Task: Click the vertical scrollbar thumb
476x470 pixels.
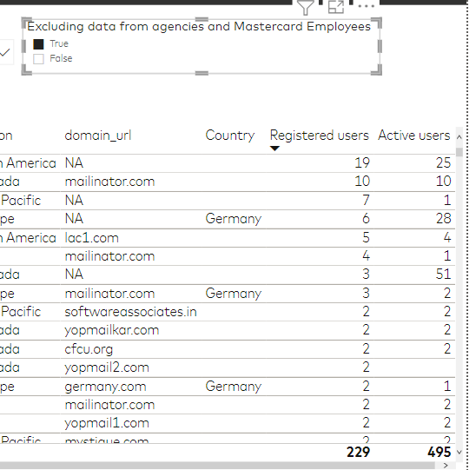Action: (x=459, y=152)
